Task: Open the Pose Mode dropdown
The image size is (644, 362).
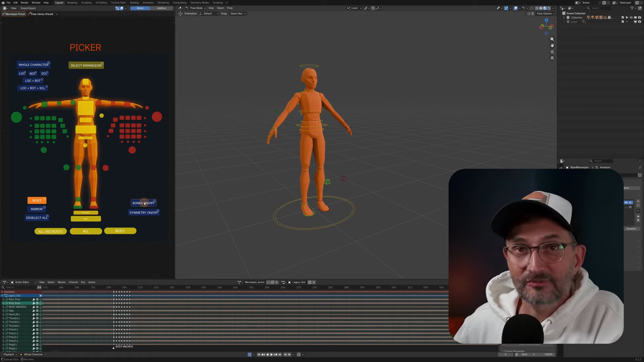Action: [196, 8]
